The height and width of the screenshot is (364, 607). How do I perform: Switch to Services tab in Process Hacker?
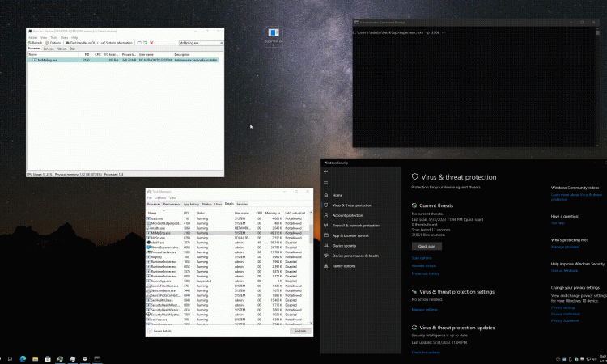tap(49, 49)
